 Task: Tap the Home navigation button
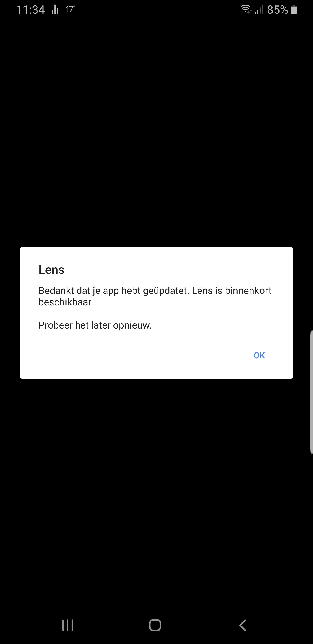(155, 625)
